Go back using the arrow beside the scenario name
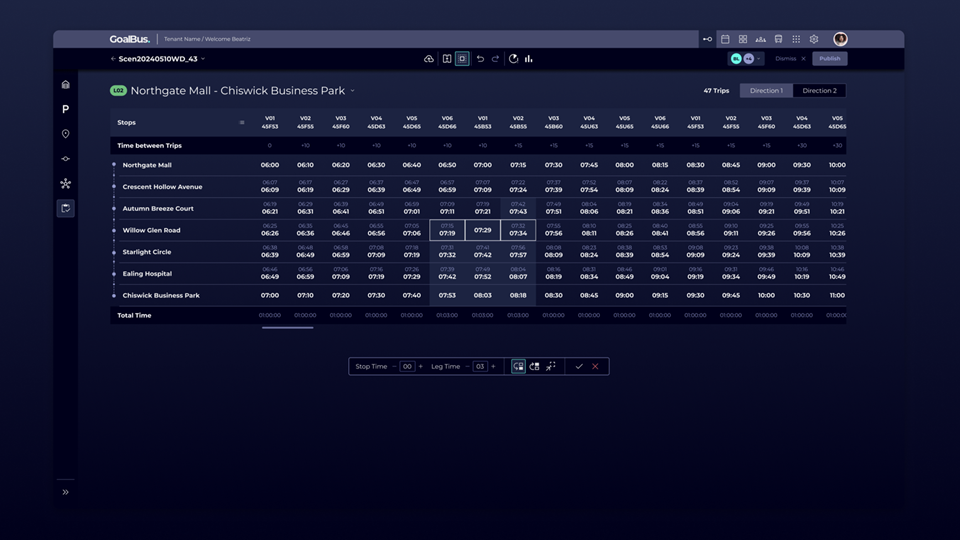960x540 pixels. click(x=113, y=59)
